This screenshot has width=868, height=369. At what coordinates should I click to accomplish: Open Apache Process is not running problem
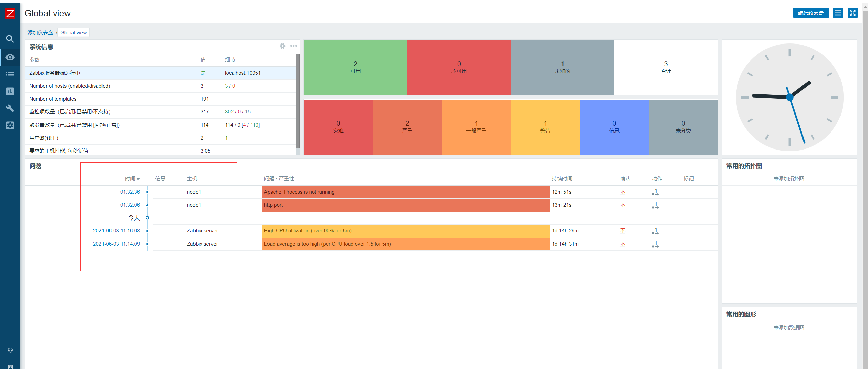click(299, 192)
